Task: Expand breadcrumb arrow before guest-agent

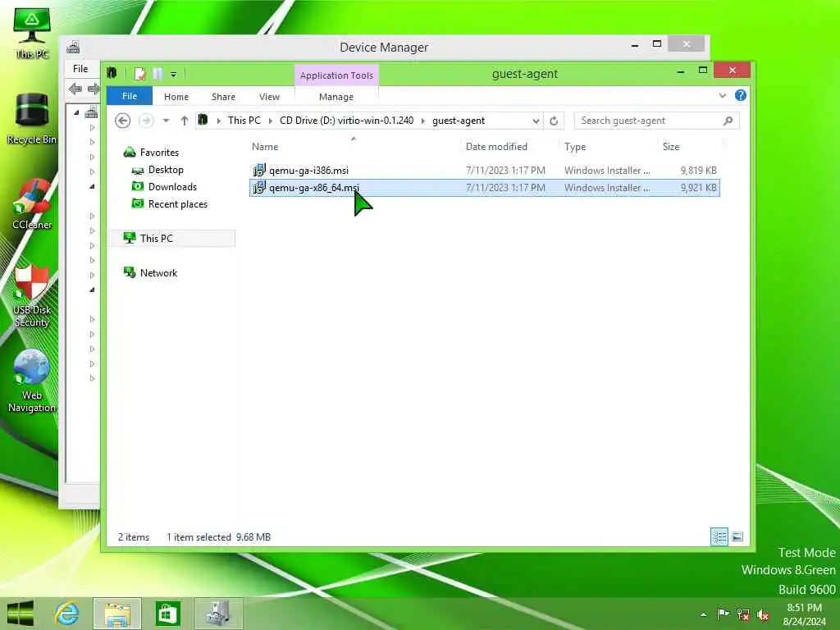Action: [422, 121]
